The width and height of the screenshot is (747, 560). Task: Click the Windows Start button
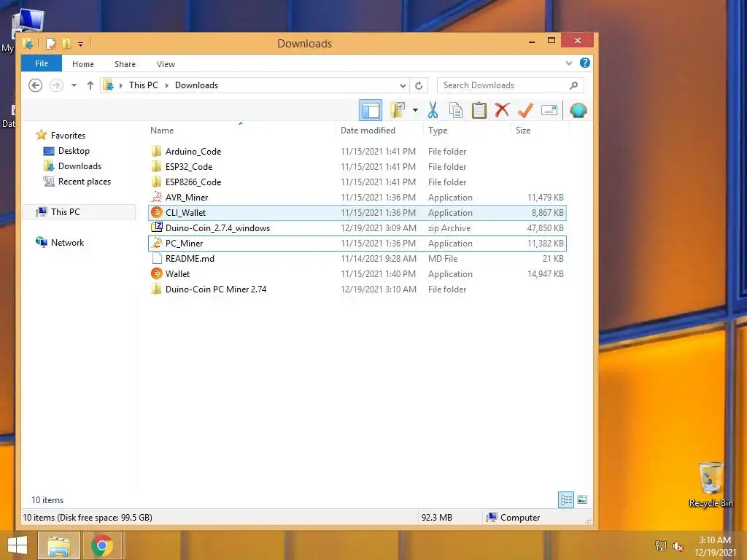[x=18, y=545]
